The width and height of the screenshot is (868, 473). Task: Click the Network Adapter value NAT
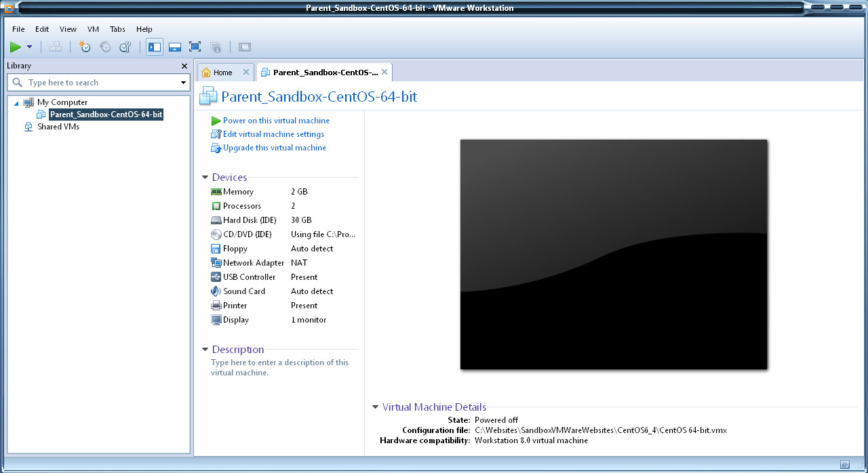299,263
